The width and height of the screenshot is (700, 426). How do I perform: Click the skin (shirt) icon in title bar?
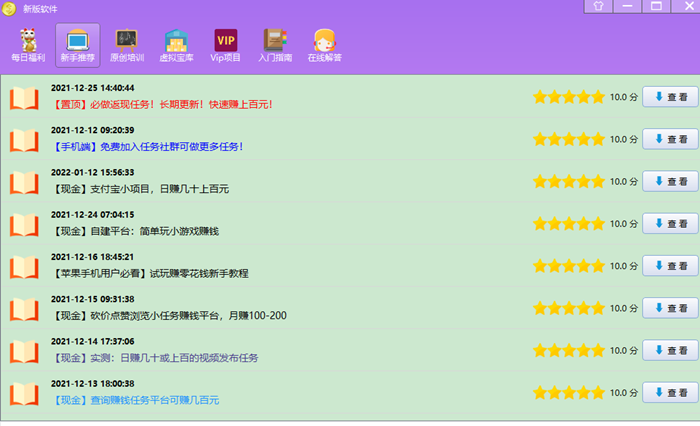click(x=598, y=6)
